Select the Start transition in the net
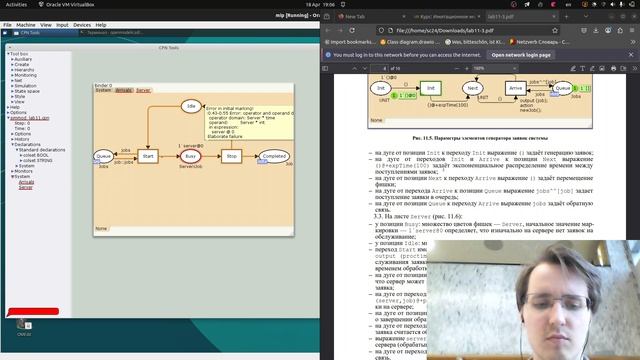640x360 pixels. tap(148, 156)
